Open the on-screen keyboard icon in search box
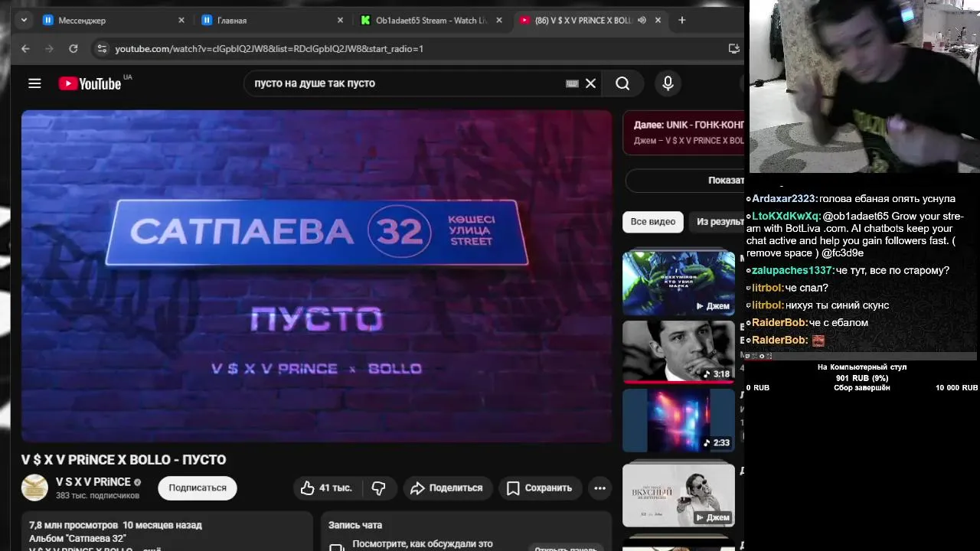 tap(572, 83)
